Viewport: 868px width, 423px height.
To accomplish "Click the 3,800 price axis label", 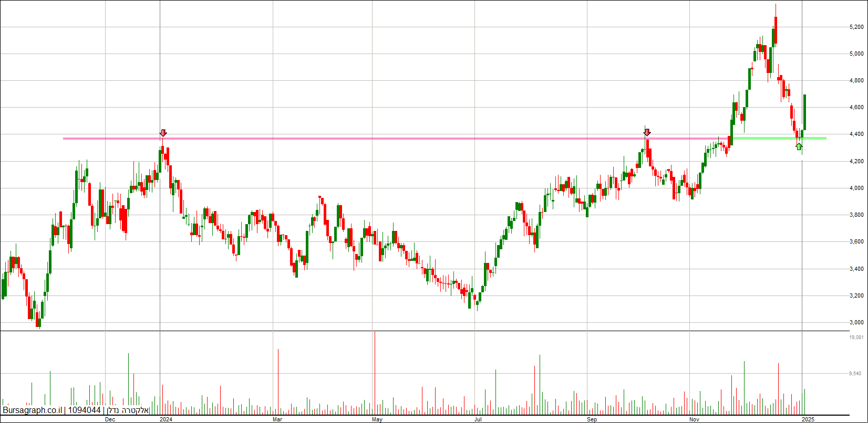I will 857,215.
